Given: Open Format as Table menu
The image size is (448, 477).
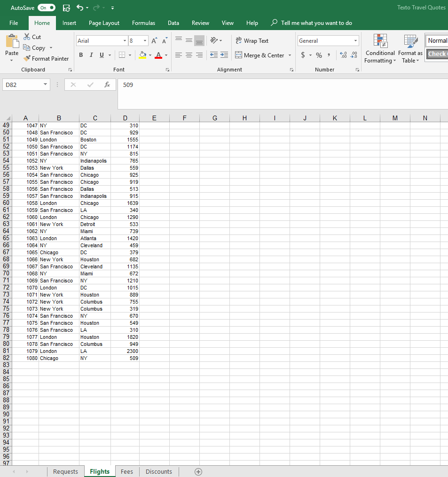Looking at the screenshot, I should click(410, 49).
